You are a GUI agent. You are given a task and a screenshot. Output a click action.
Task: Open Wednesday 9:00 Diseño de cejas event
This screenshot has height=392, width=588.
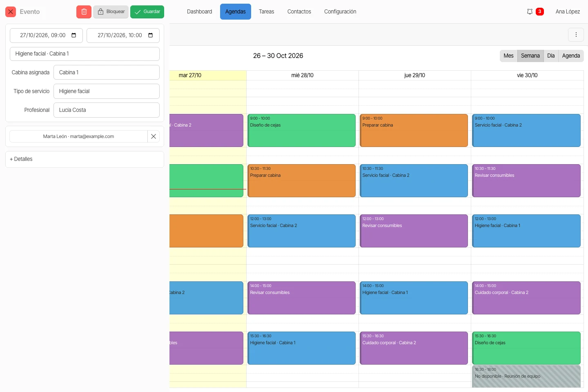coord(301,131)
